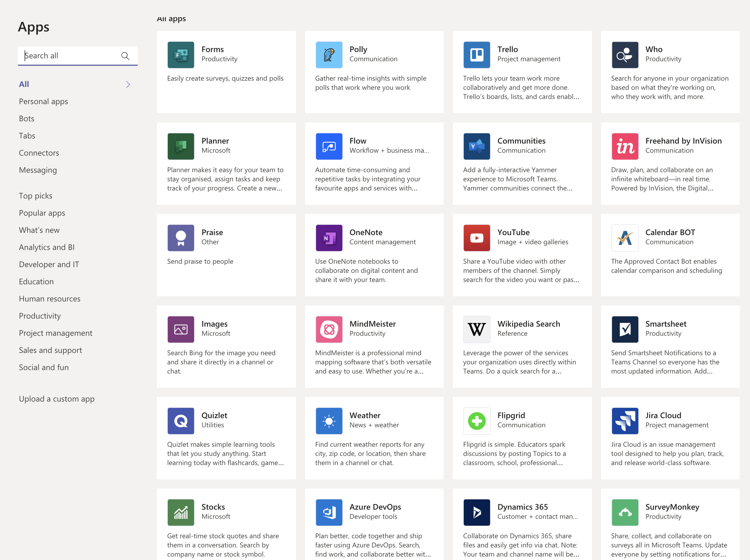The width and height of the screenshot is (750, 560).
Task: Select the Productivity category in sidebar
Action: click(x=40, y=316)
